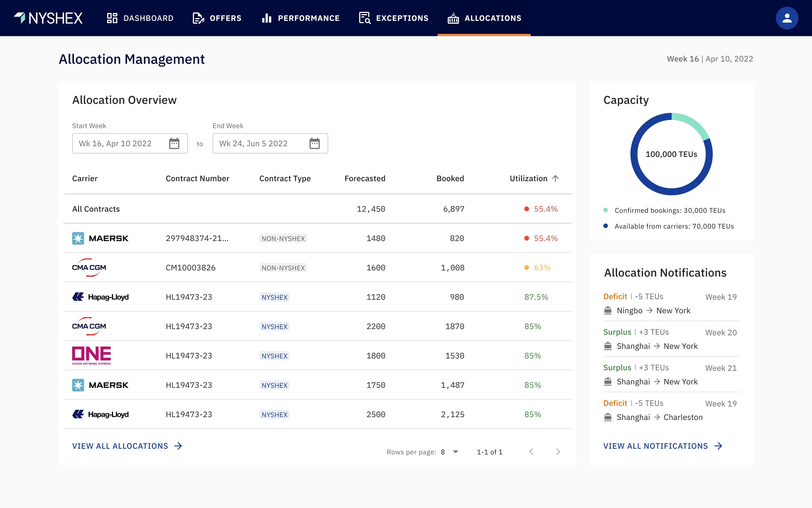Click the All Contracts row label
812x508 pixels.
click(x=96, y=209)
